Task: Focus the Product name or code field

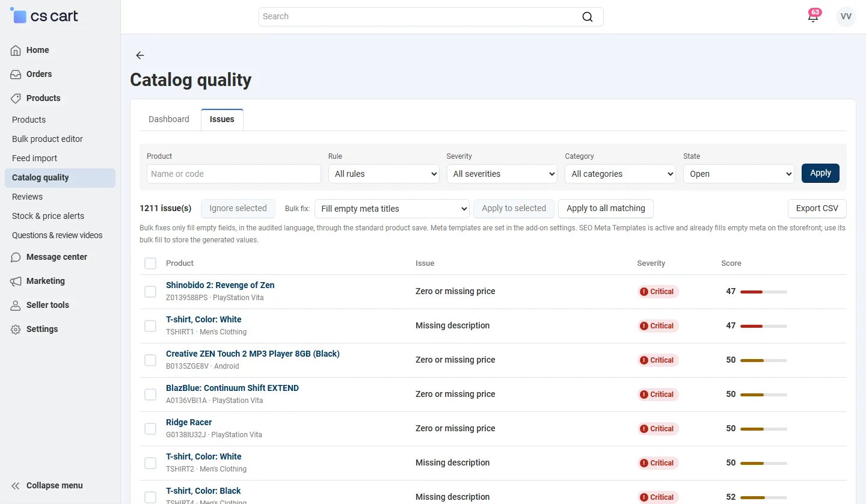Action: tap(234, 174)
